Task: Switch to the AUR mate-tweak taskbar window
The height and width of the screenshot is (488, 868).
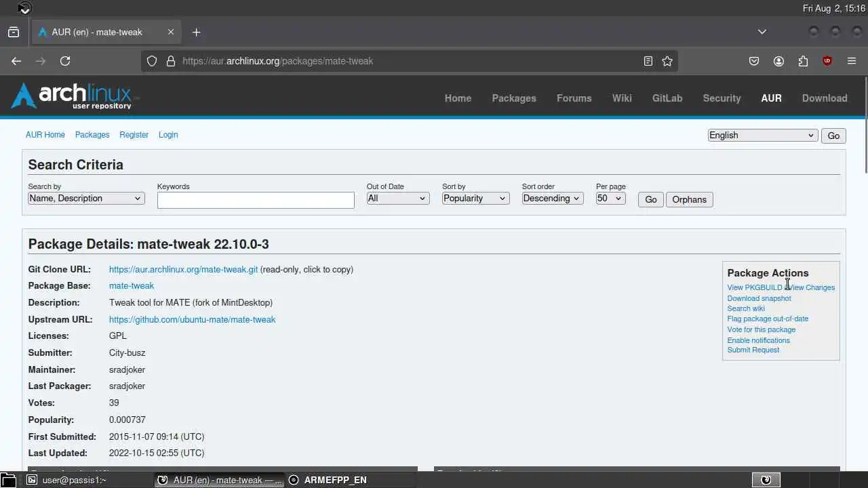Action: [x=219, y=480]
